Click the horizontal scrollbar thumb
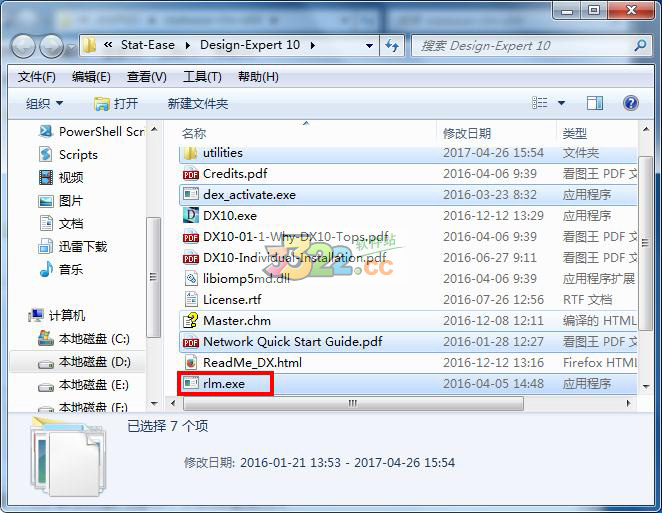Viewport: 662px width, 513px height. pyautogui.click(x=353, y=403)
